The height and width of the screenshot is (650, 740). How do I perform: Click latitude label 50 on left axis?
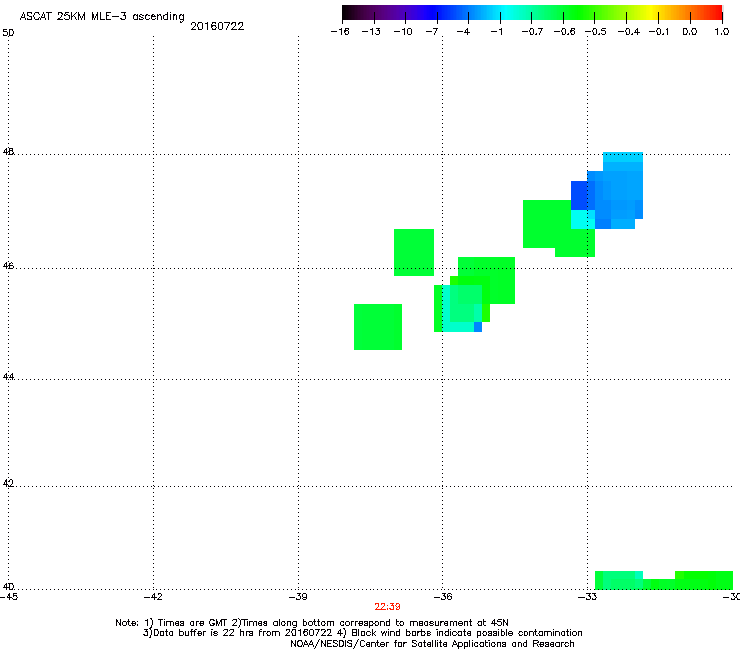[x=8, y=33]
